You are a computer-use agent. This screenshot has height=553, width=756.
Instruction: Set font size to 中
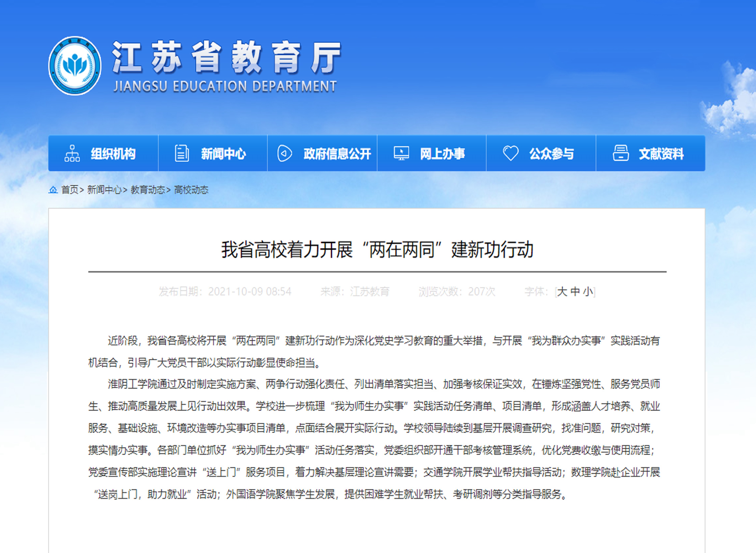click(x=575, y=292)
